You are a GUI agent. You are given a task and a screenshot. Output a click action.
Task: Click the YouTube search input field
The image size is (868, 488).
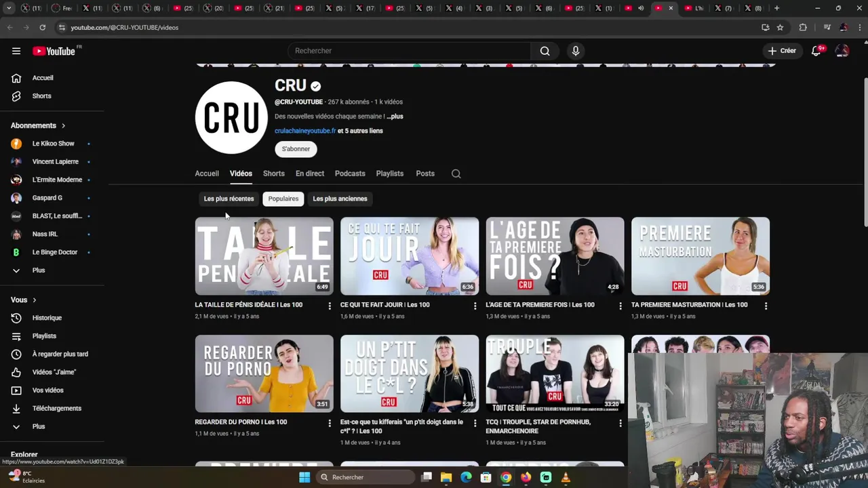(x=410, y=51)
